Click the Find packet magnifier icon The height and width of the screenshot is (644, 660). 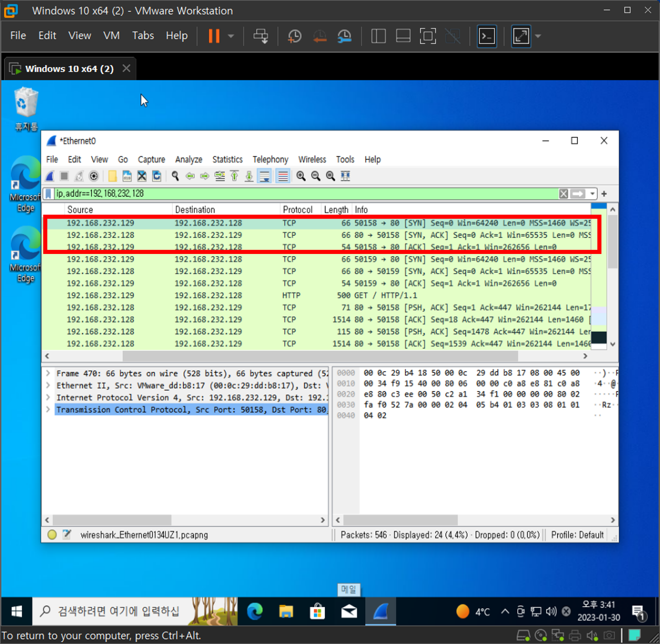pos(175,176)
